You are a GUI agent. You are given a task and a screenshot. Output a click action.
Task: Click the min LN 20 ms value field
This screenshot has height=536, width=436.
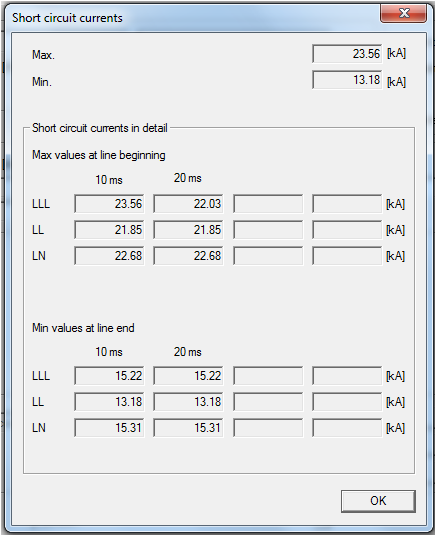pos(188,428)
